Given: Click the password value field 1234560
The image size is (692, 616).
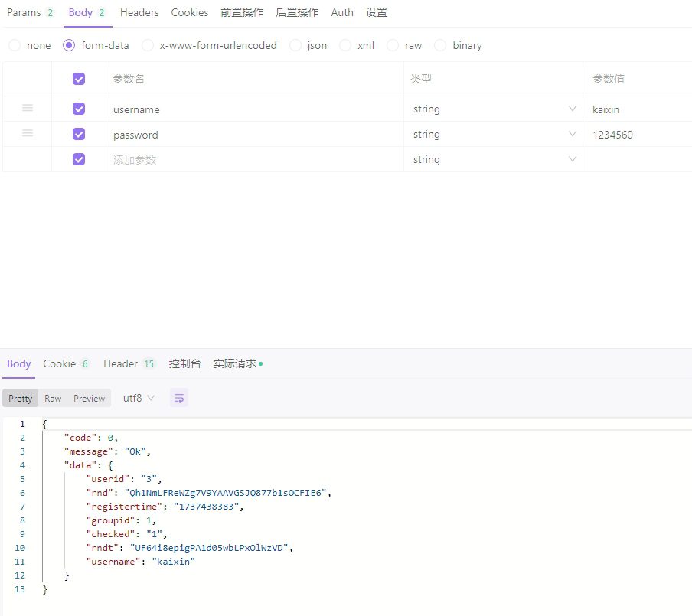Looking at the screenshot, I should coord(637,135).
